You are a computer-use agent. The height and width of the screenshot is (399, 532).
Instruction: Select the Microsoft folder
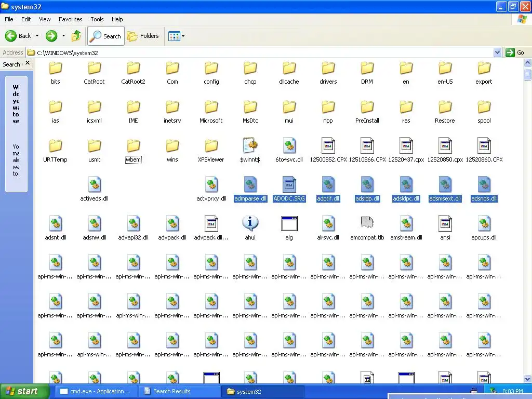point(211,112)
